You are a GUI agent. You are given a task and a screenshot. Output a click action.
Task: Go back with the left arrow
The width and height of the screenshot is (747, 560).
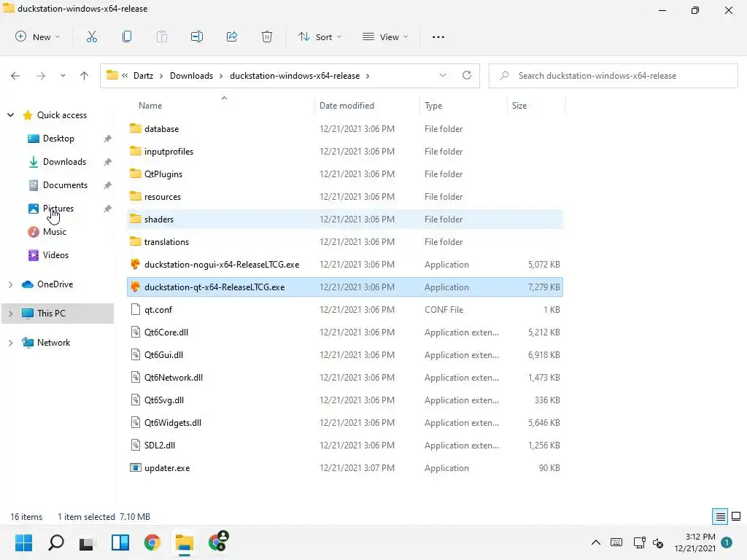click(15, 76)
